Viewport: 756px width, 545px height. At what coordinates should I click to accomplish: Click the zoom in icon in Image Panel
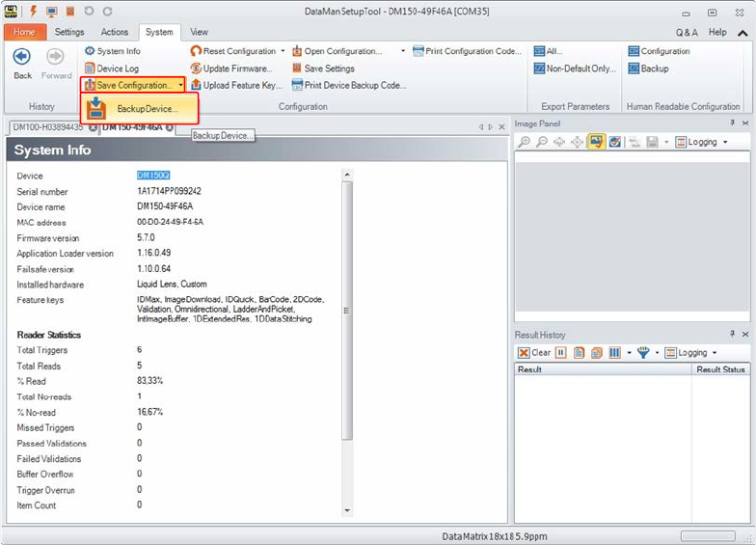tap(525, 142)
